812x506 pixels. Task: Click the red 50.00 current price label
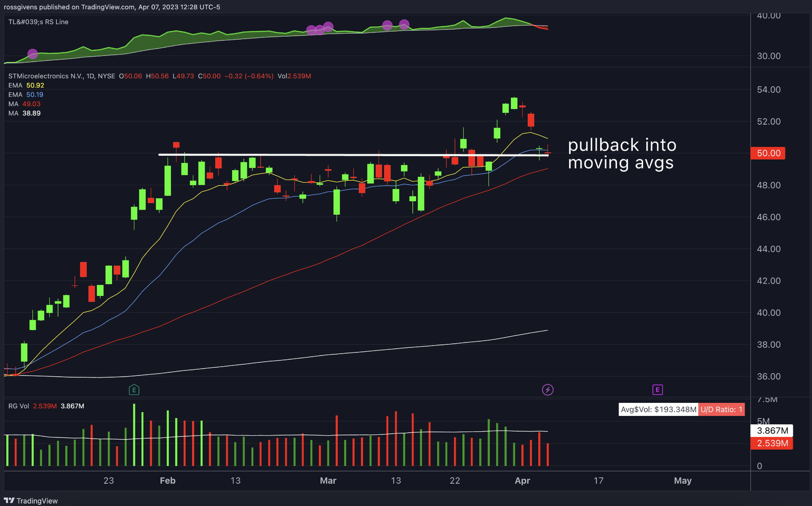point(768,153)
